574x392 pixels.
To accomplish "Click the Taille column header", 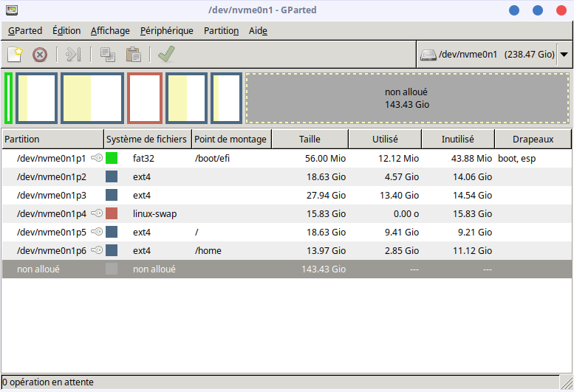I will [310, 139].
